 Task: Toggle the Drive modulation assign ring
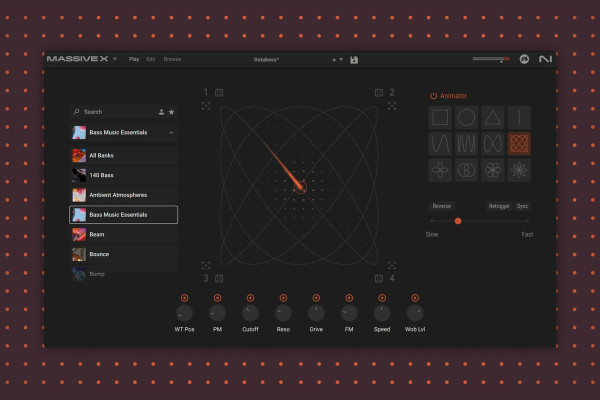click(x=316, y=298)
